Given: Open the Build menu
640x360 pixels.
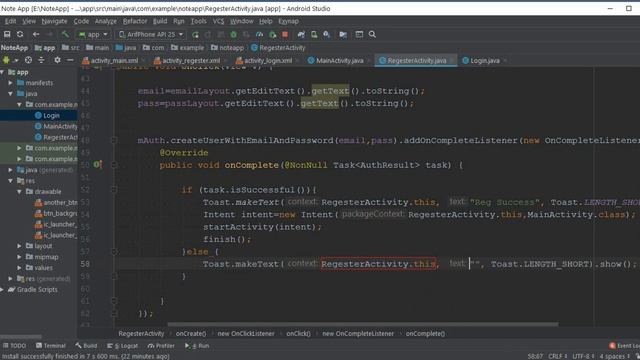Looking at the screenshot, I should pyautogui.click(x=160, y=21).
